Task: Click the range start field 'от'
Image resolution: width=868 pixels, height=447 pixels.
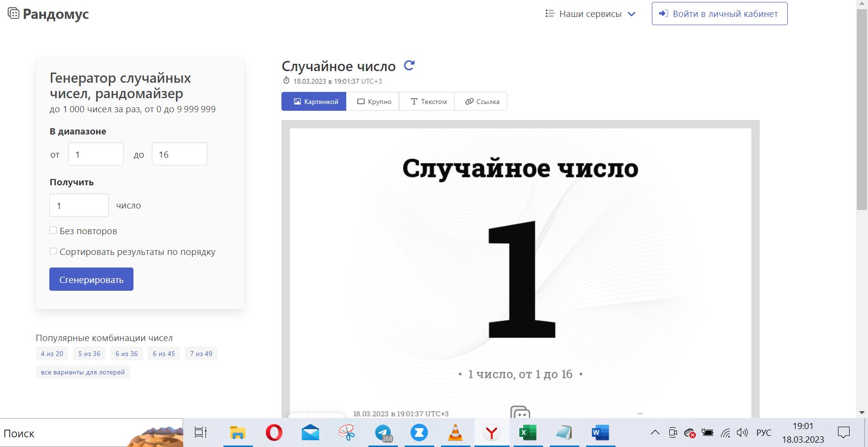Action: click(x=96, y=154)
